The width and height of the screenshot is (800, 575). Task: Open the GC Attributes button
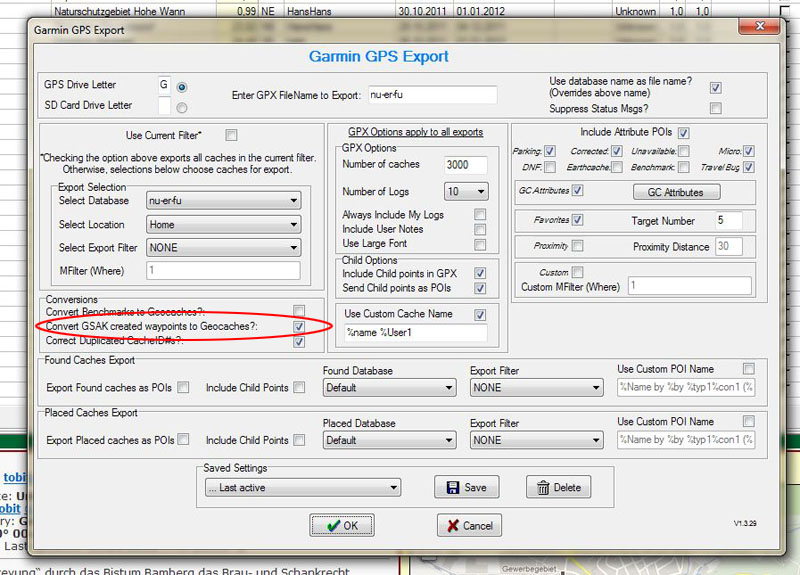tap(677, 192)
